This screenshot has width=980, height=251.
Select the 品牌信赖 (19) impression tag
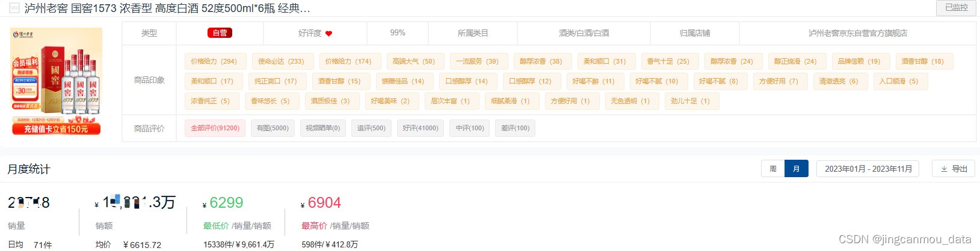[859, 61]
